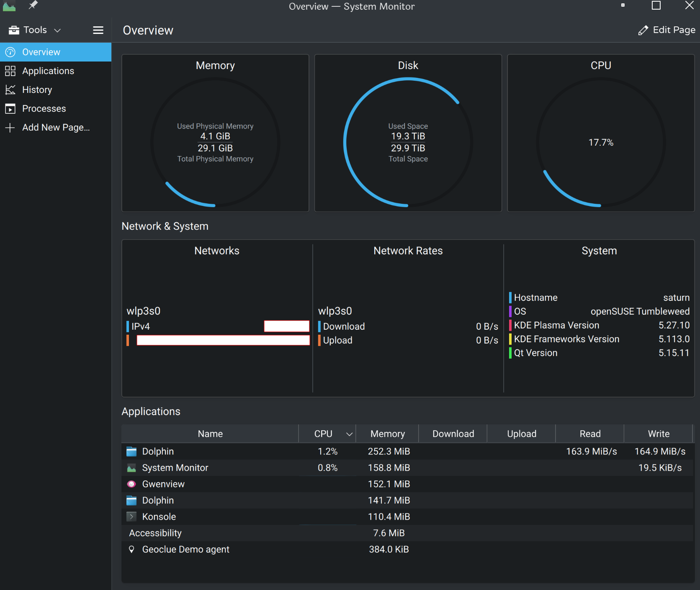Sort by the Memory column header
The width and height of the screenshot is (700, 590).
[388, 434]
